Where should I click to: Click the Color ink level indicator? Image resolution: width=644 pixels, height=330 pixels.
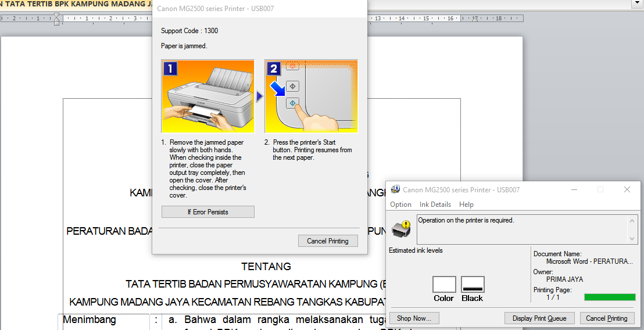[444, 285]
